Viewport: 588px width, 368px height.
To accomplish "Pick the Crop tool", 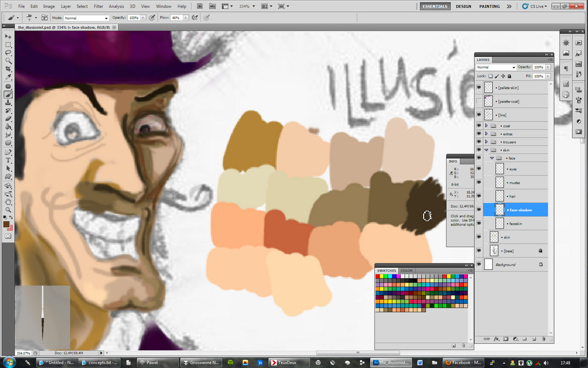I will click(9, 69).
